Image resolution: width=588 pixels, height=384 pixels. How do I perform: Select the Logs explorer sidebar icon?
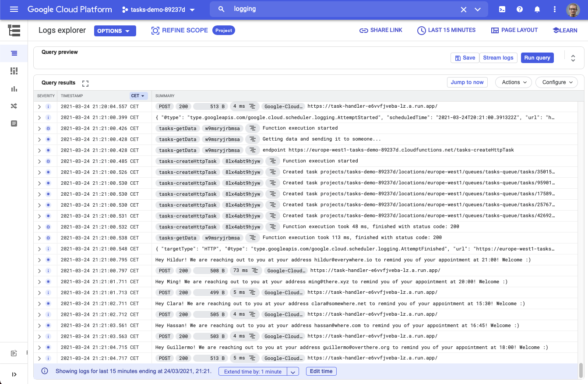pos(14,53)
